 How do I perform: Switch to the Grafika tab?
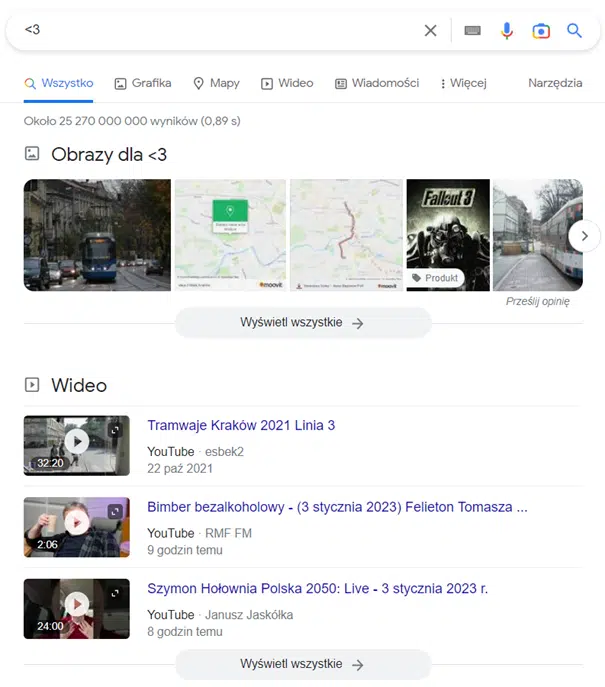pos(143,83)
